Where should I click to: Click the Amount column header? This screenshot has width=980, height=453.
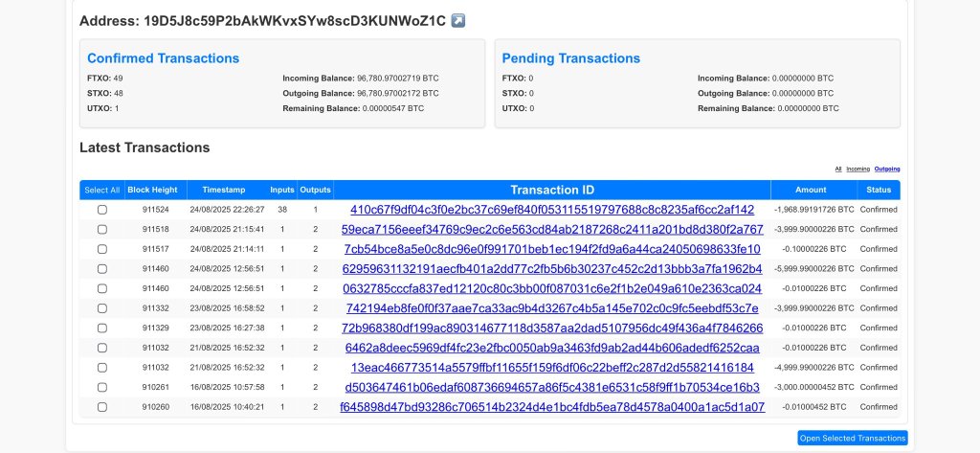pyautogui.click(x=813, y=190)
